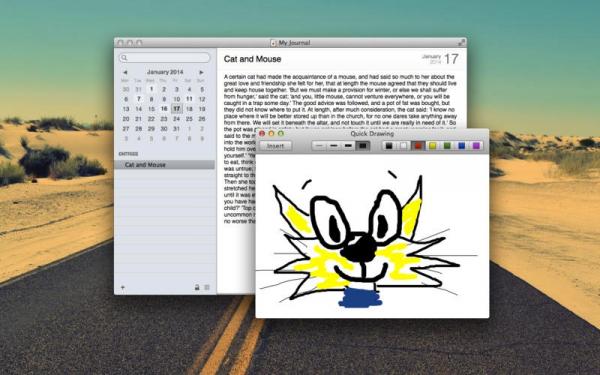This screenshot has height=375, width=600.
Task: Choose the blue drawing color
Action: (x=462, y=146)
